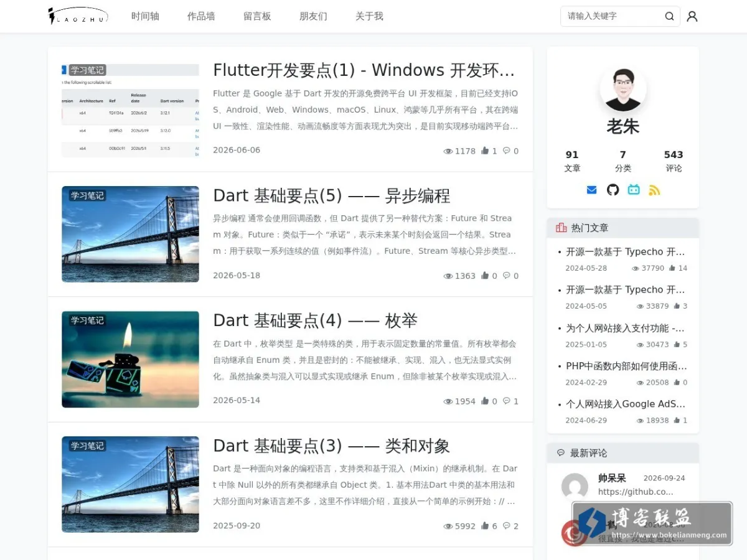
Task: Go to 留言板 page
Action: (257, 16)
